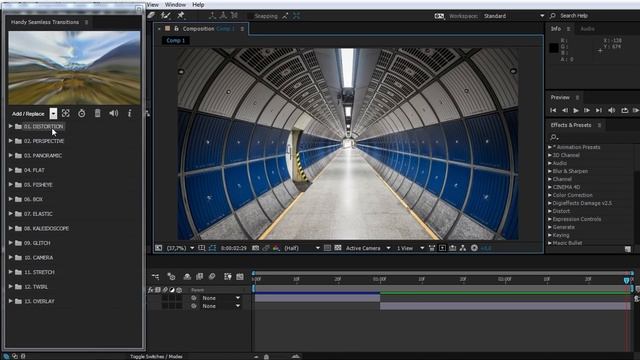Toggle audio mute in Preview panel
The image size is (640, 360).
611,110
